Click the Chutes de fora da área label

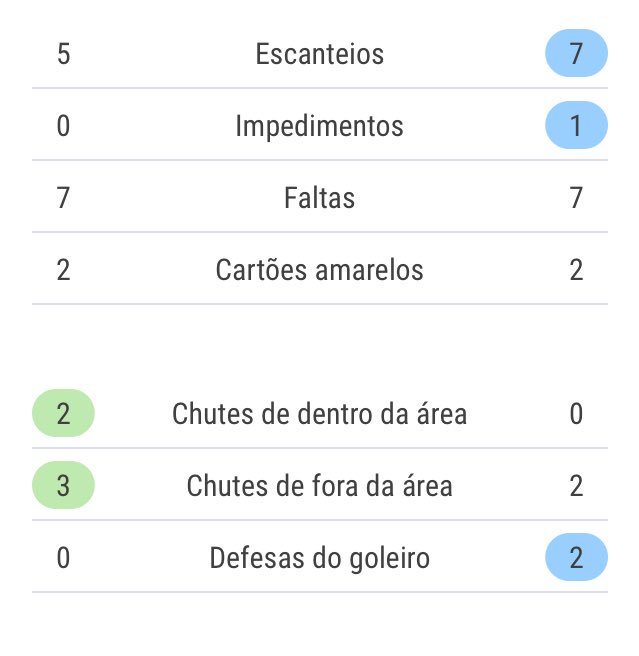[319, 486]
